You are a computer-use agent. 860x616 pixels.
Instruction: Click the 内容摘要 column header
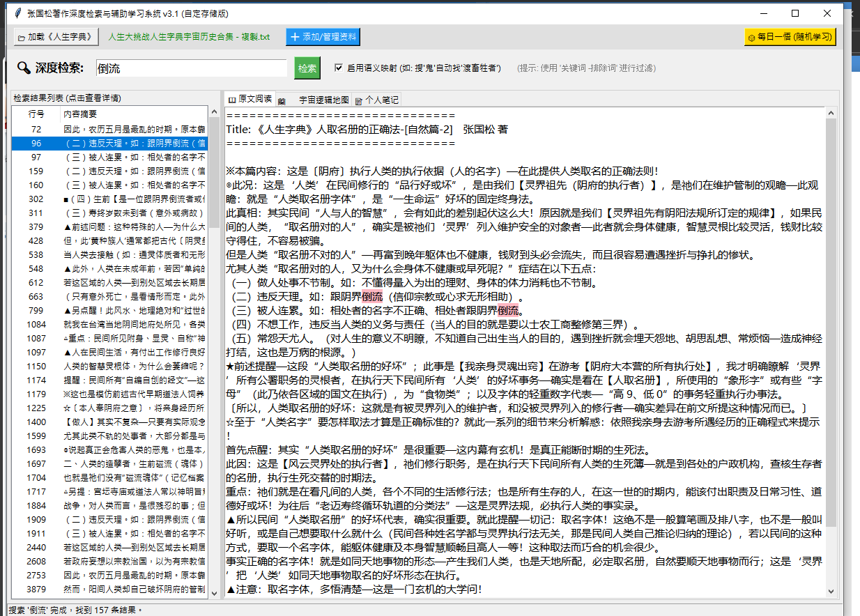(80, 114)
